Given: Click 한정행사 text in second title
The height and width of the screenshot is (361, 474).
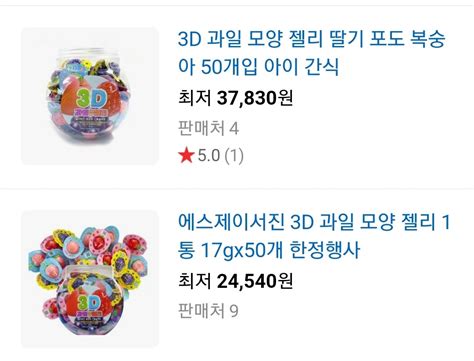Looking at the screenshot, I should (325, 250).
